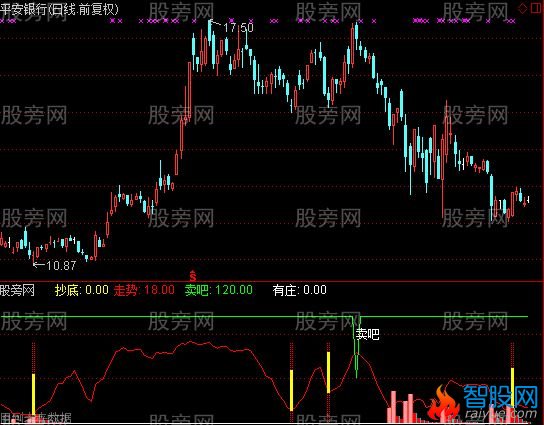
Task: Click the 17.50 high price label
Action: [x=238, y=27]
